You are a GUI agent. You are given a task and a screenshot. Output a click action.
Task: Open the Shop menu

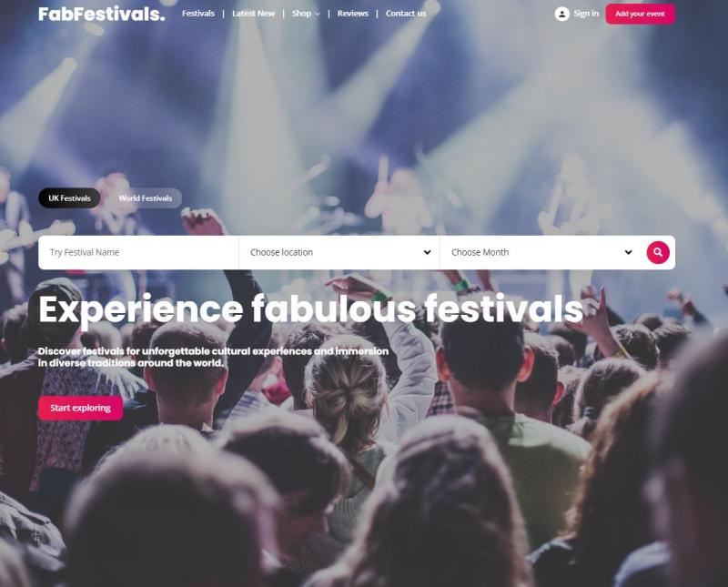click(301, 14)
